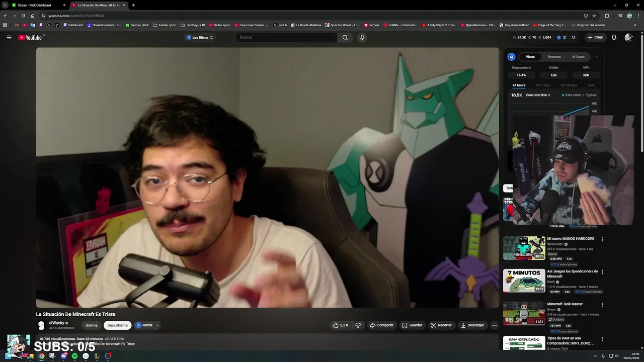Open the StreamElements bookmark

click(x=104, y=25)
